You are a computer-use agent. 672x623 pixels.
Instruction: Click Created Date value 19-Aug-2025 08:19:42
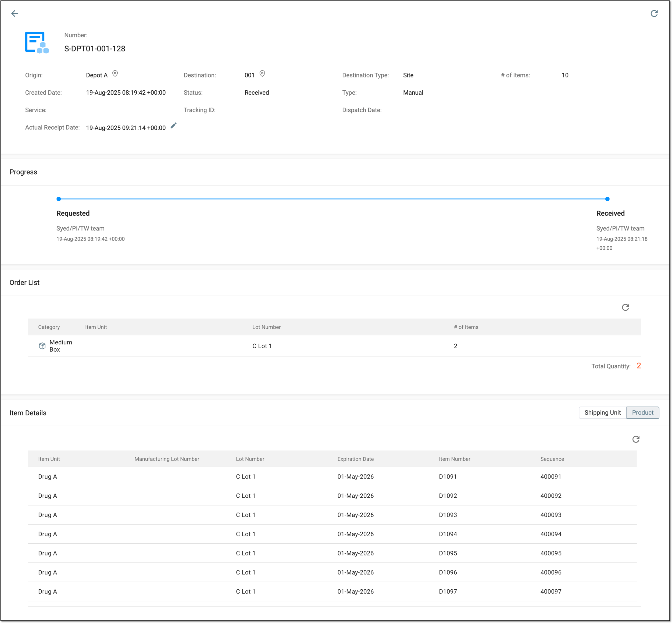(126, 93)
